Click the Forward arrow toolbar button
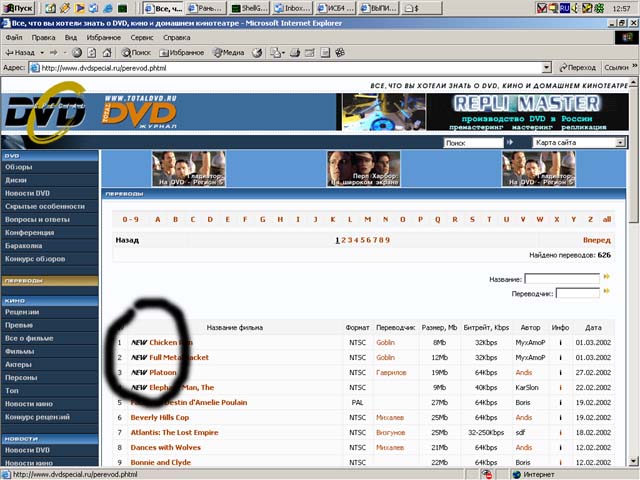This screenshot has width=640, height=480. (54, 52)
